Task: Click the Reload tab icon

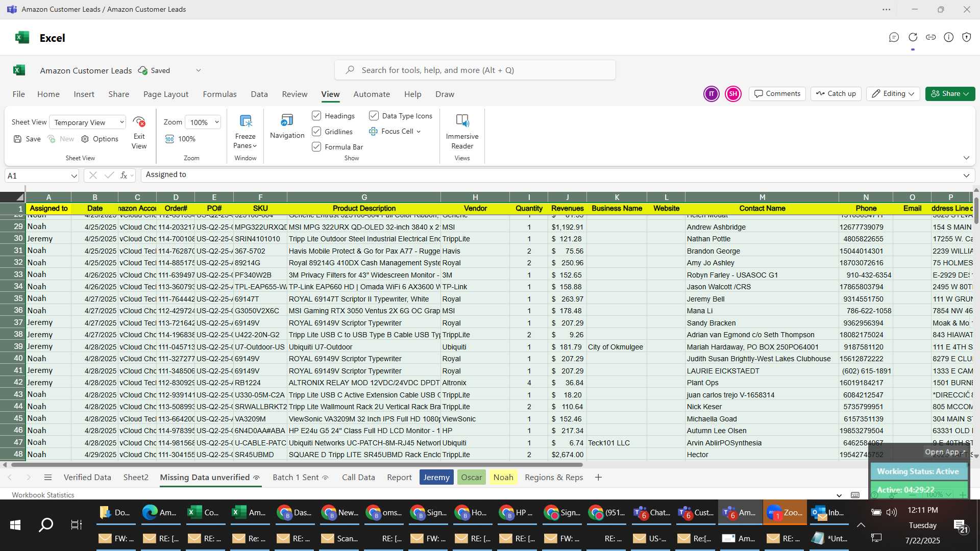Action: pyautogui.click(x=913, y=37)
